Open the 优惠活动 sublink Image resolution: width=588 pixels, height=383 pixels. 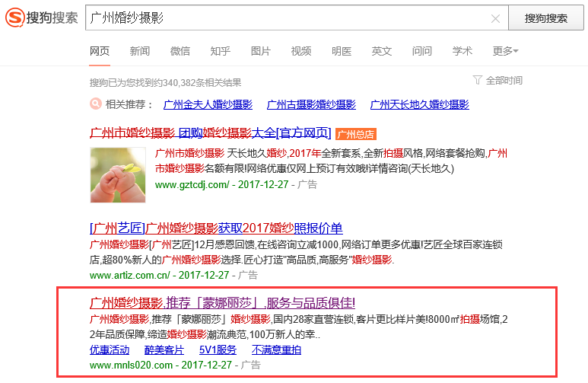tap(110, 350)
